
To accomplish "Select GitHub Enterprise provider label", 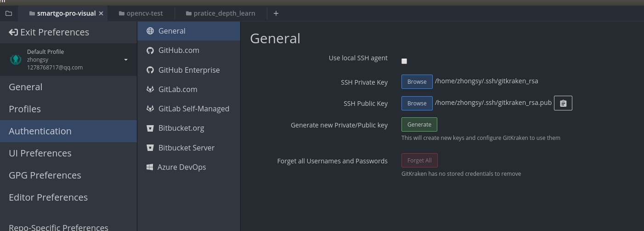I will 189,70.
